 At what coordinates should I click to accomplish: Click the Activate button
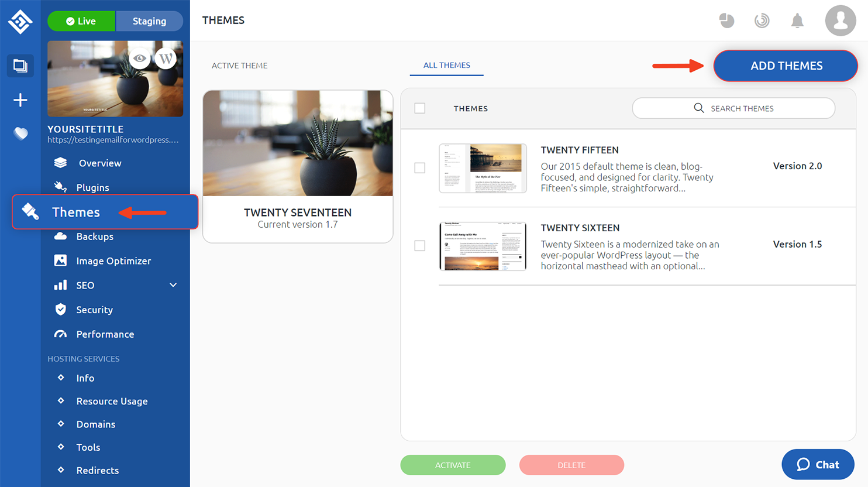point(453,465)
